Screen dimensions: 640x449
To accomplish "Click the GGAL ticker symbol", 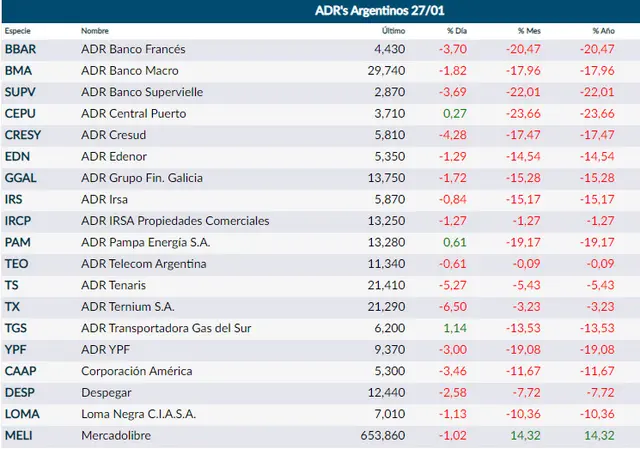I will pos(20,178).
